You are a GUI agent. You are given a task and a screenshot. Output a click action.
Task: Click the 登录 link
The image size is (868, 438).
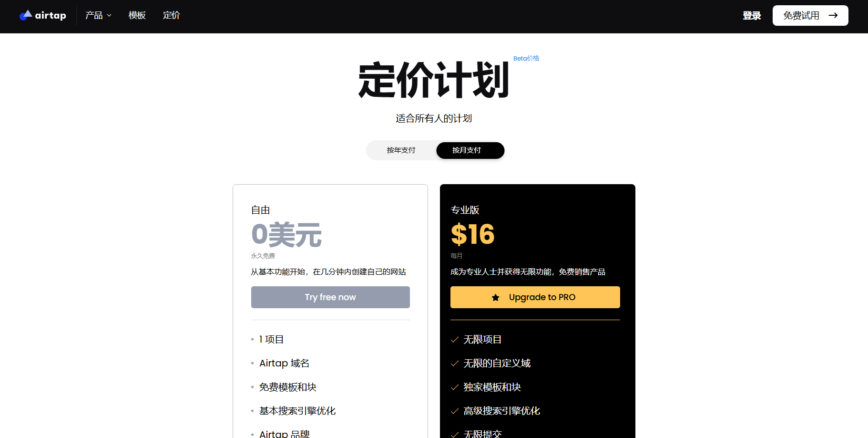(752, 16)
